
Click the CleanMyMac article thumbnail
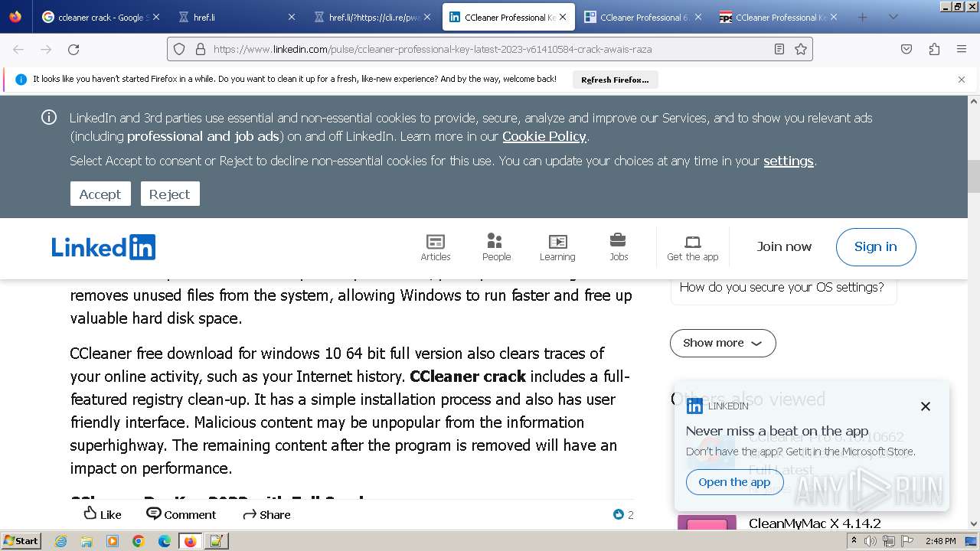(707, 523)
